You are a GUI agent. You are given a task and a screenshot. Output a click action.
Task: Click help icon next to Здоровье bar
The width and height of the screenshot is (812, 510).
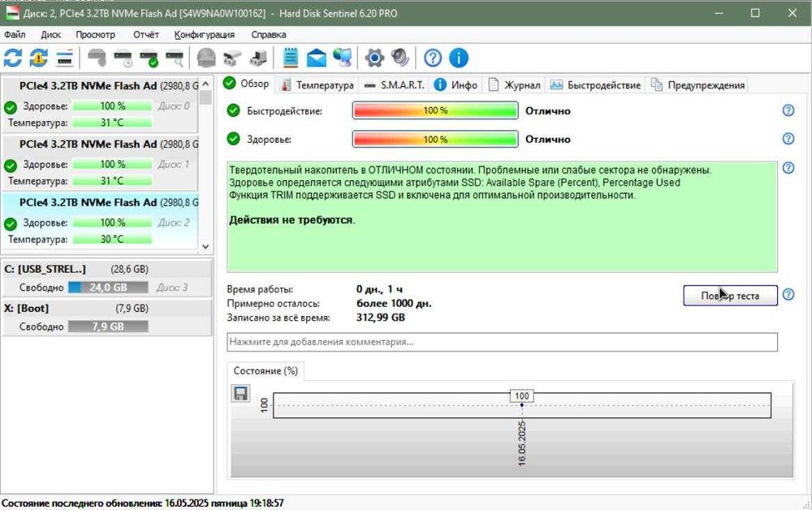(x=788, y=139)
